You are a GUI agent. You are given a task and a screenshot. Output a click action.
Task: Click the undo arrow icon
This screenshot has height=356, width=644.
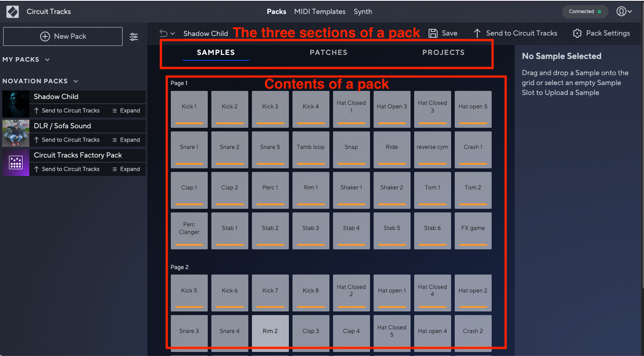[x=162, y=33]
